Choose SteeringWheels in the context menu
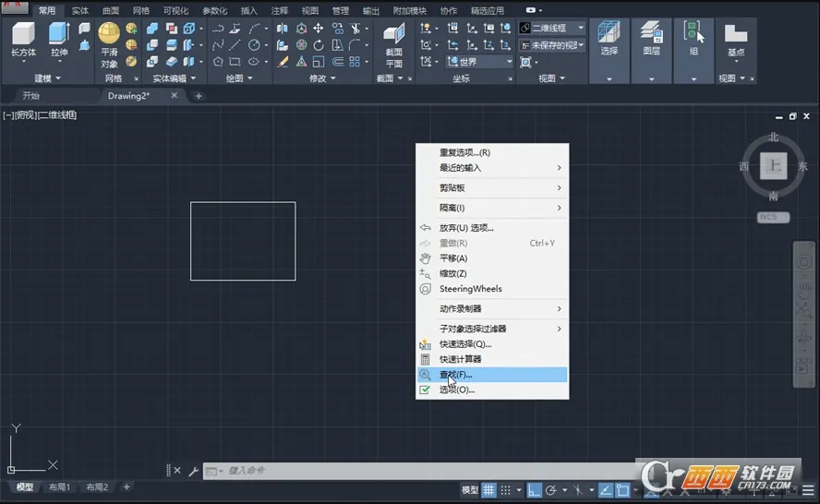 click(492, 289)
